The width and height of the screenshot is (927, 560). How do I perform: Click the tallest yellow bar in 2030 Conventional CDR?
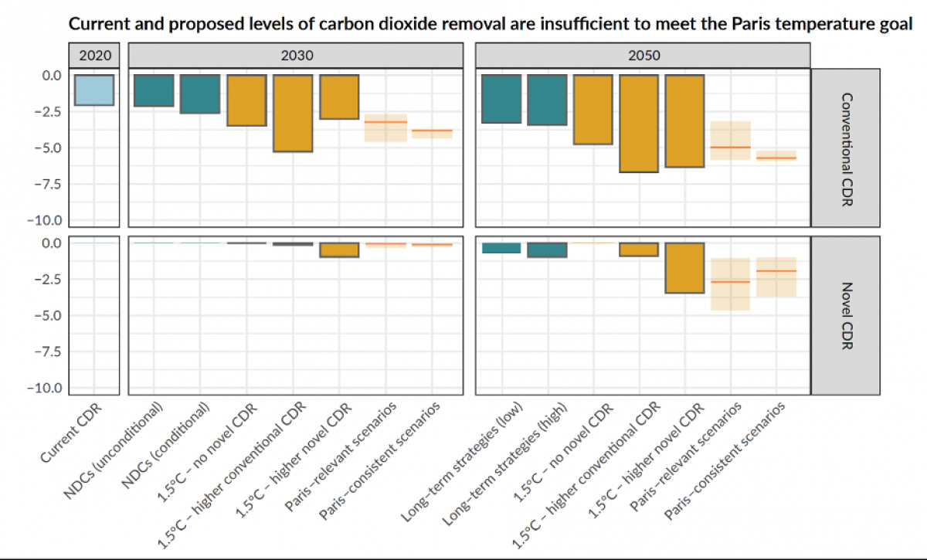pos(293,113)
